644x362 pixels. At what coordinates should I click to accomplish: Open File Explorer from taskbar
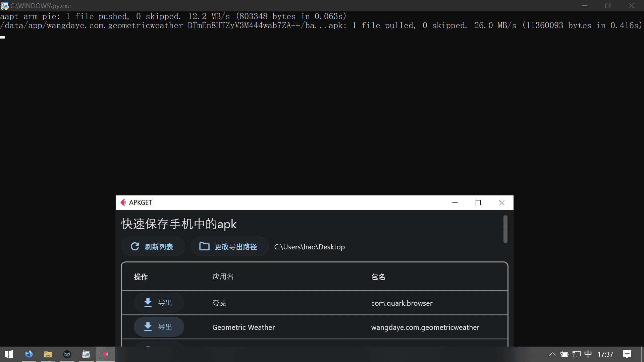[48, 354]
